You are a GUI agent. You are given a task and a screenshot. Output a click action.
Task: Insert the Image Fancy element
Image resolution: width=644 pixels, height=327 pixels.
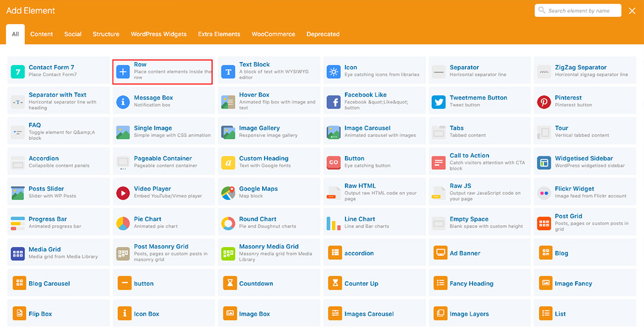click(585, 283)
